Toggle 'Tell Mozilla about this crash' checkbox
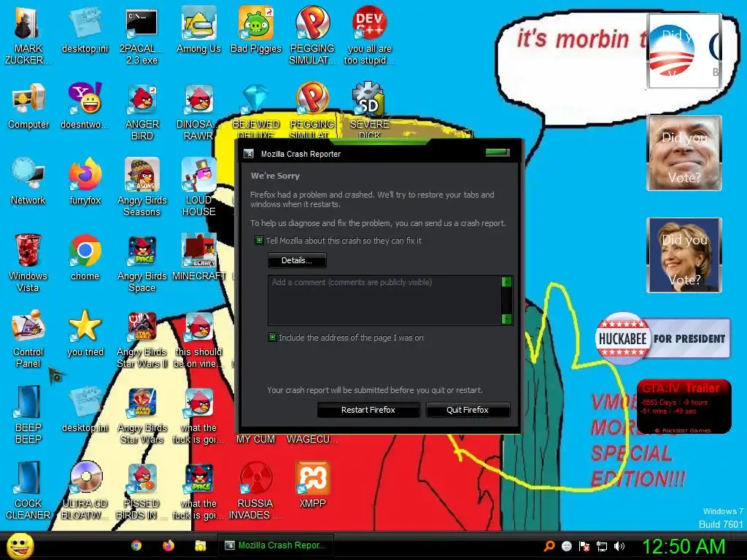The width and height of the screenshot is (747, 560). (x=259, y=241)
